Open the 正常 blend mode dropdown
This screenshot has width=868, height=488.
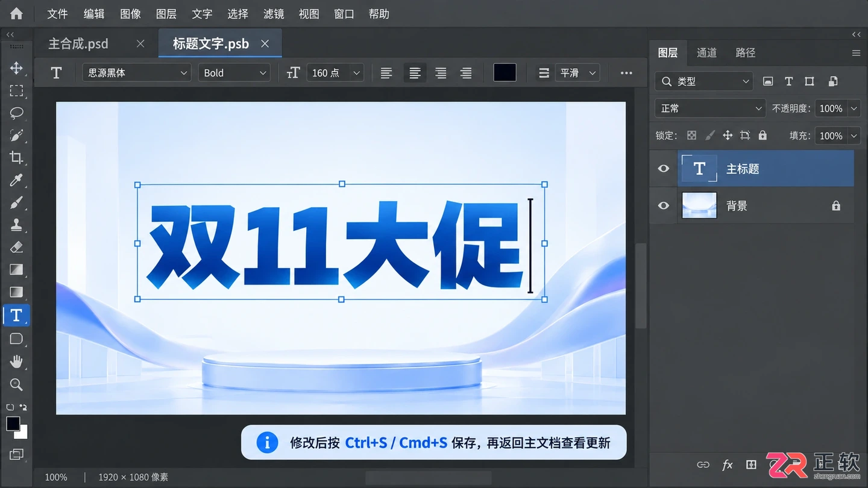click(710, 108)
